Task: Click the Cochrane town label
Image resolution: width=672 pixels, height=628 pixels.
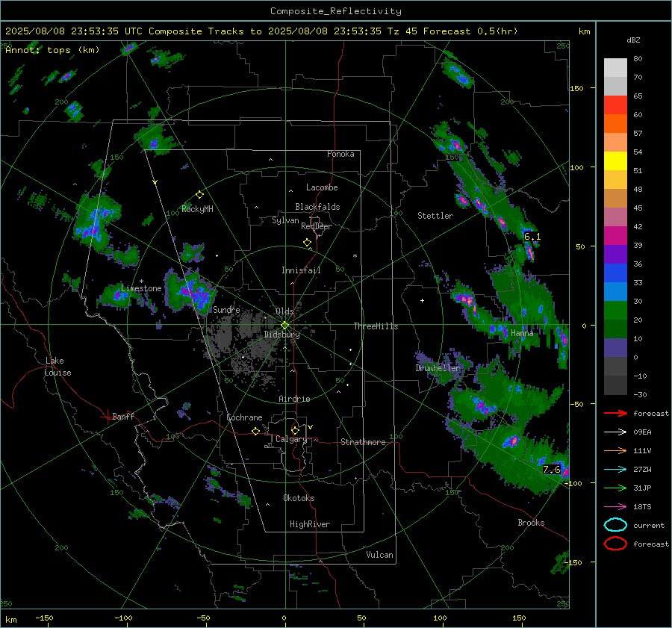Action: [x=244, y=417]
